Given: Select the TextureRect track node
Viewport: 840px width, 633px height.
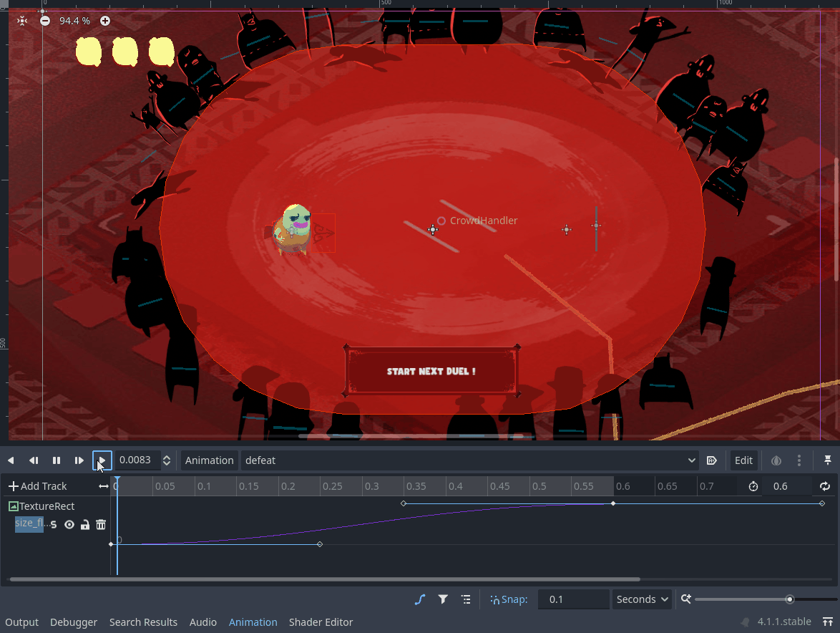Looking at the screenshot, I should [41, 506].
